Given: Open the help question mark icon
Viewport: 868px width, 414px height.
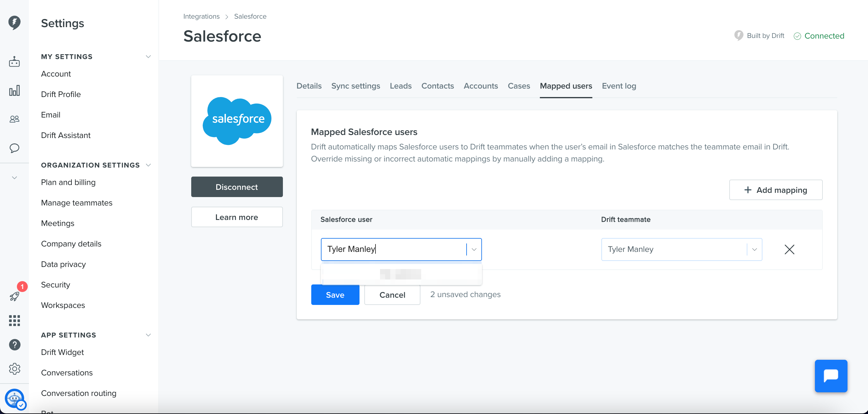Looking at the screenshot, I should coord(14,345).
